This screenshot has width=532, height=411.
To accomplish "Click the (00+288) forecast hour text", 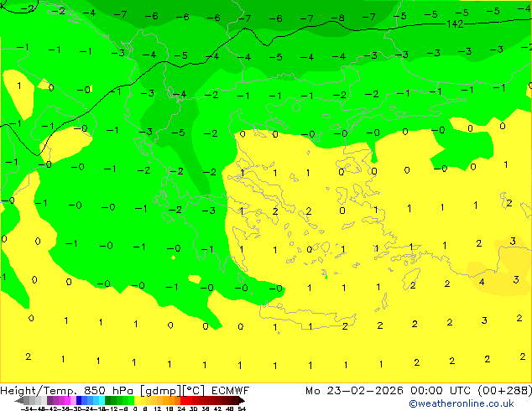I will coord(505,391).
